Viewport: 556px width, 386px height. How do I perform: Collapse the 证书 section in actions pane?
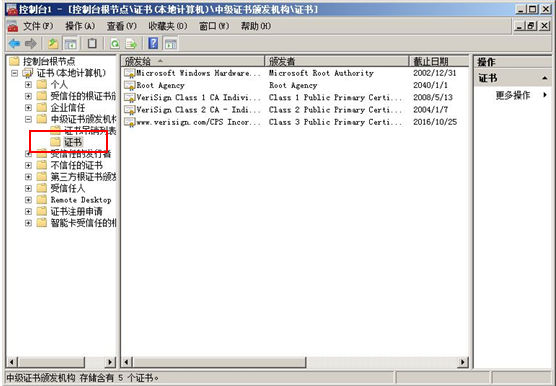[x=545, y=78]
